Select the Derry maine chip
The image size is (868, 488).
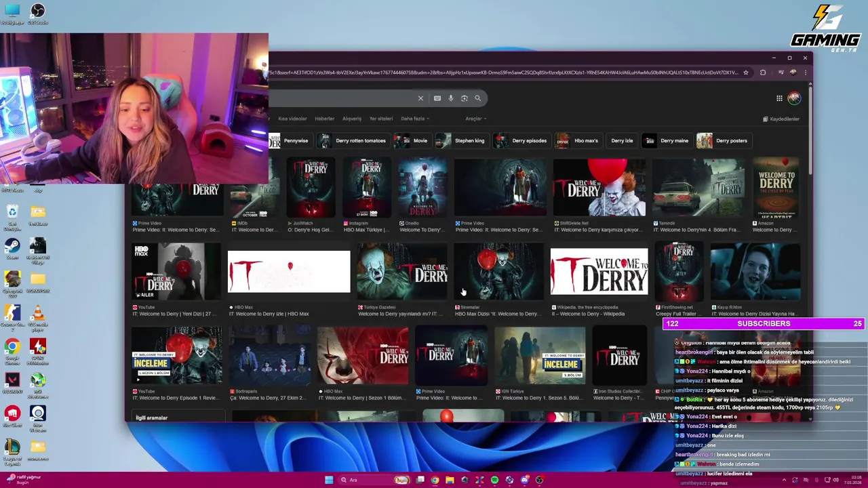(x=667, y=141)
